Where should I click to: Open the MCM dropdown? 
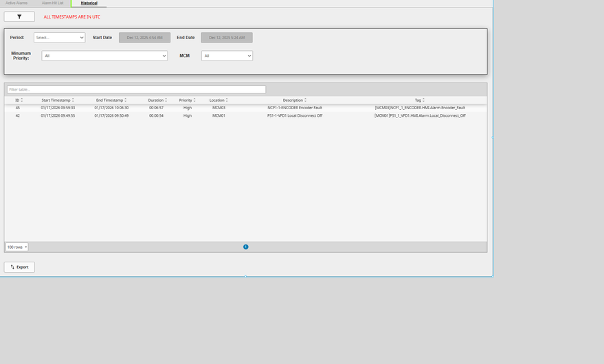pos(227,56)
